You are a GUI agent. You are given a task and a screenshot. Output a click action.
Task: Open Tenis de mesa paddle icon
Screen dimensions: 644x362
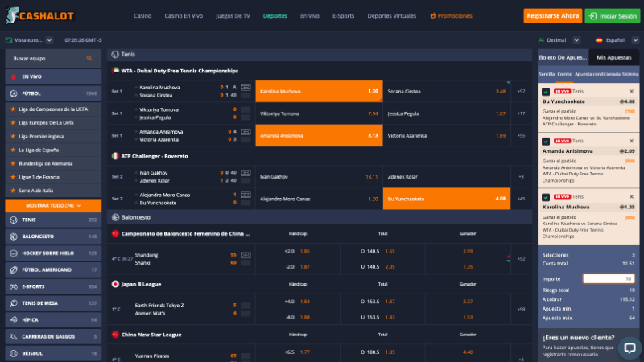point(14,303)
